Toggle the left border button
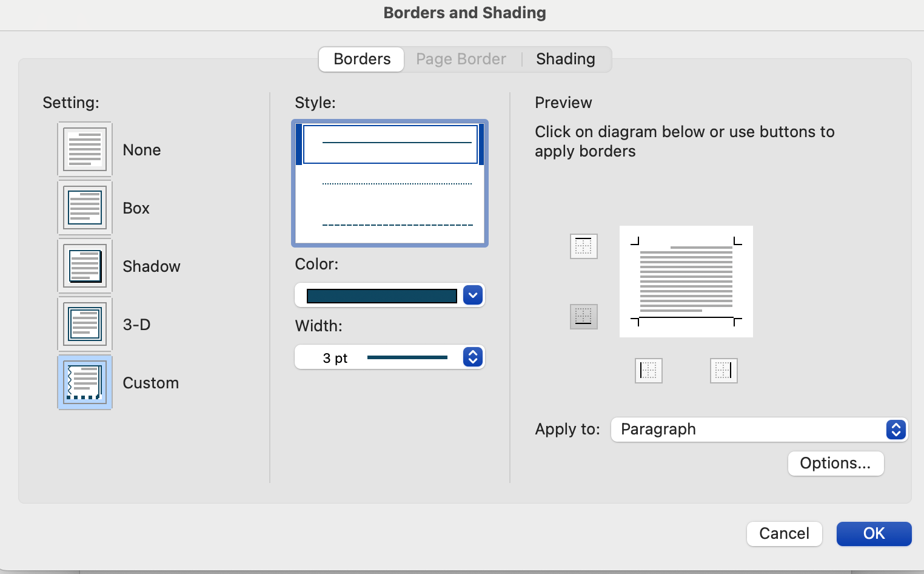924x574 pixels. pyautogui.click(x=649, y=371)
